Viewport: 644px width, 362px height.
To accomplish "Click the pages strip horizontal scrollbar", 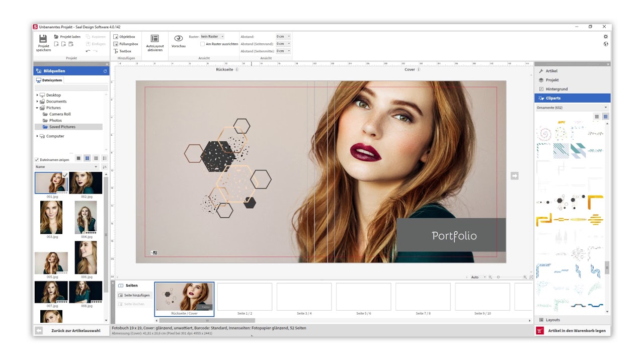I will pos(207,320).
